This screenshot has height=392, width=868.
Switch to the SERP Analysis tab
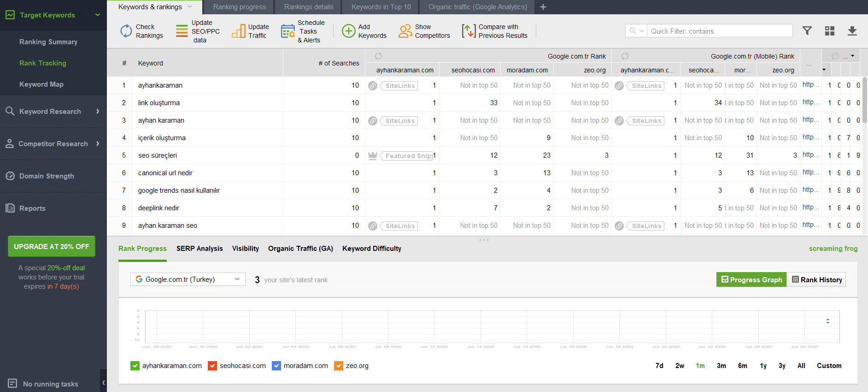tap(199, 249)
